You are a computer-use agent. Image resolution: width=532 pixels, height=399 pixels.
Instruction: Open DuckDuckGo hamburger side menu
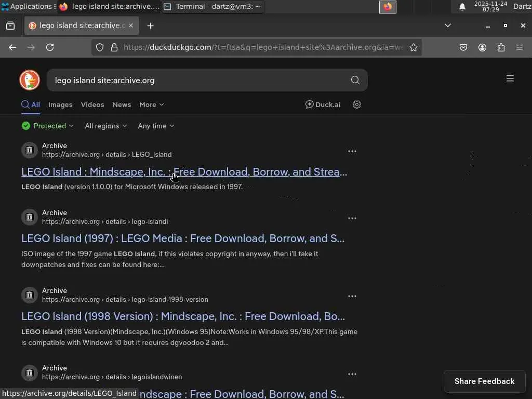pyautogui.click(x=510, y=79)
